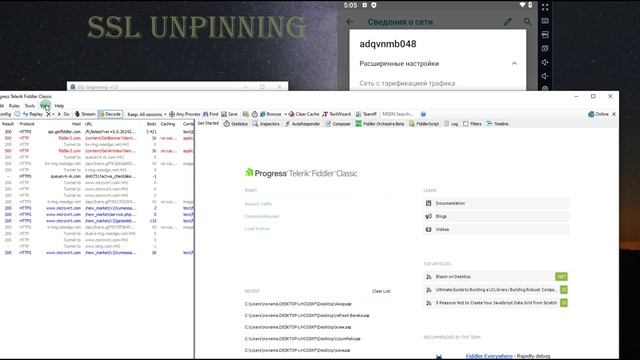Click the Clear Cache button

(x=304, y=114)
